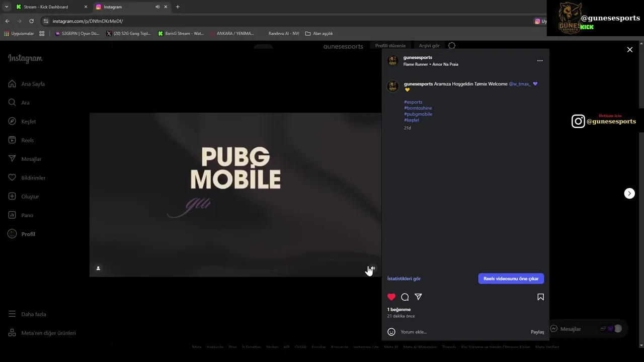Click the 21 dakika önce timestamp
The width and height of the screenshot is (644, 362).
(401, 316)
